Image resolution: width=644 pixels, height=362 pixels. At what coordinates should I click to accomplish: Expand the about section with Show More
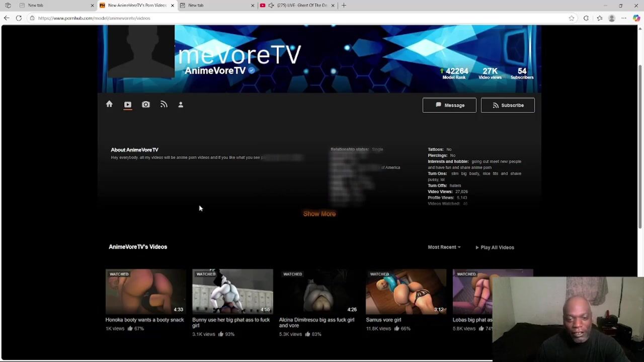pos(319,214)
